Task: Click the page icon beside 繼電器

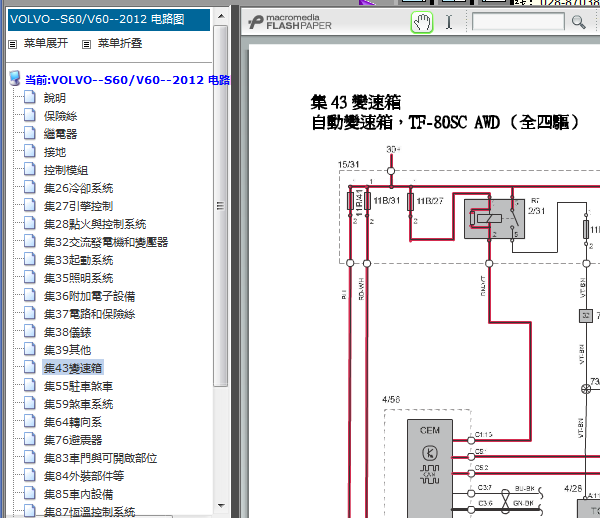Action: [x=30, y=133]
